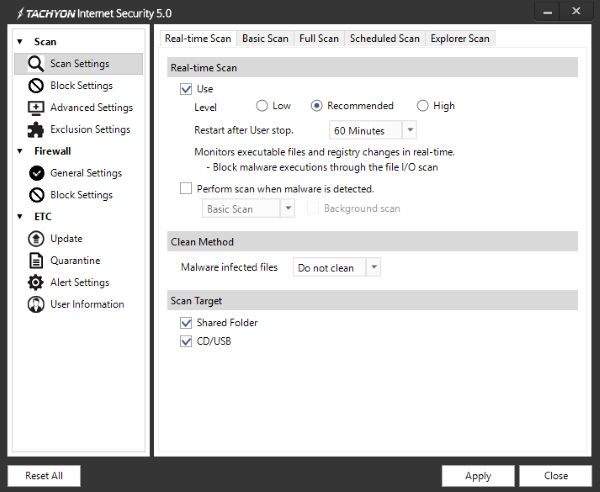Image resolution: width=600 pixels, height=492 pixels.
Task: Click the ETC section heading label
Action: (43, 217)
